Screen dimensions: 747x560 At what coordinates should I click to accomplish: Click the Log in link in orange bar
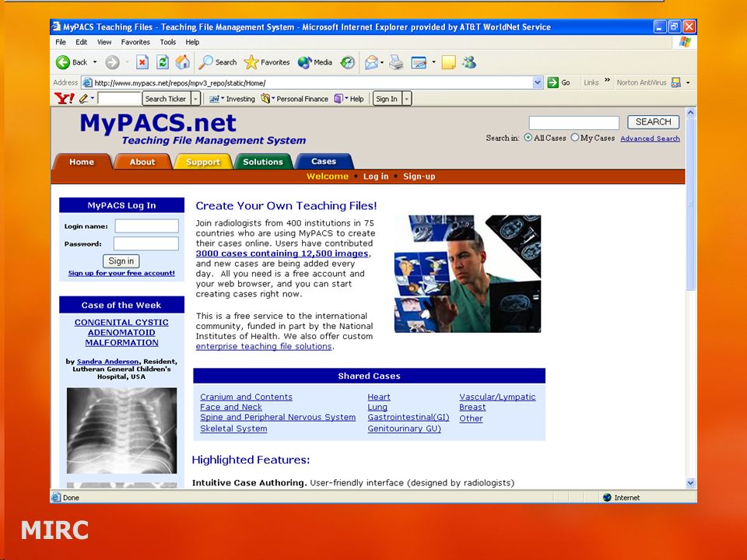click(376, 177)
